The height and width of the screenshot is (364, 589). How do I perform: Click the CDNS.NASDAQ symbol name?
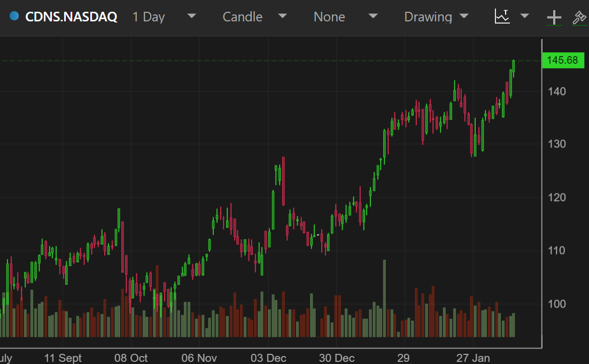coord(71,17)
